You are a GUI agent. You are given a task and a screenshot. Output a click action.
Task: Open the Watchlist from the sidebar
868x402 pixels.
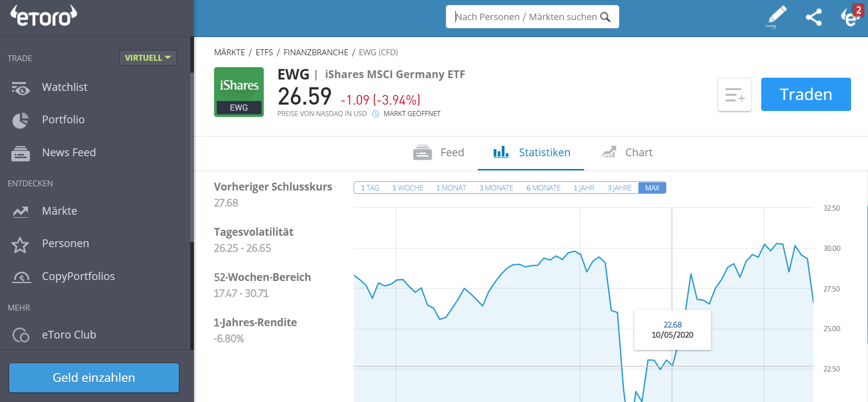tap(64, 87)
